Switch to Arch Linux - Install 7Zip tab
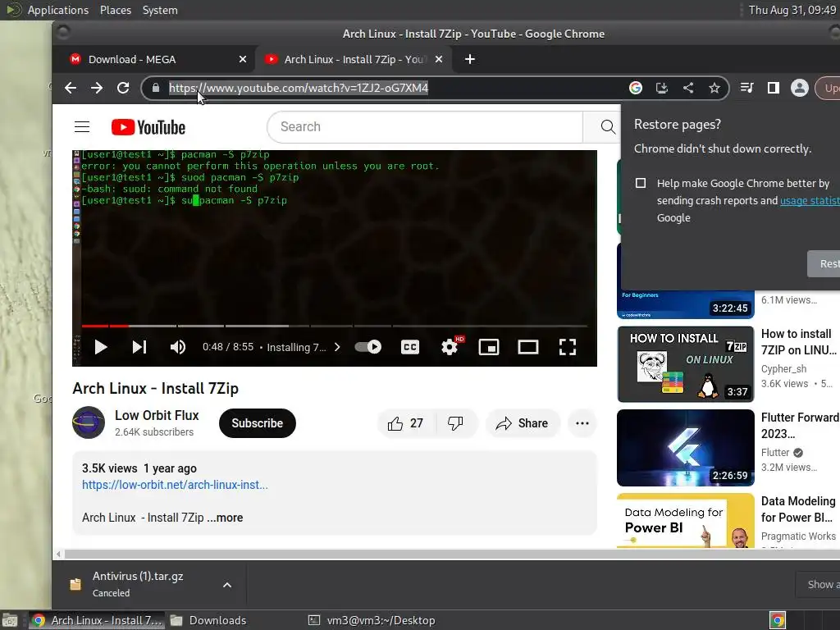Viewport: 840px width, 630px height. coord(354,59)
